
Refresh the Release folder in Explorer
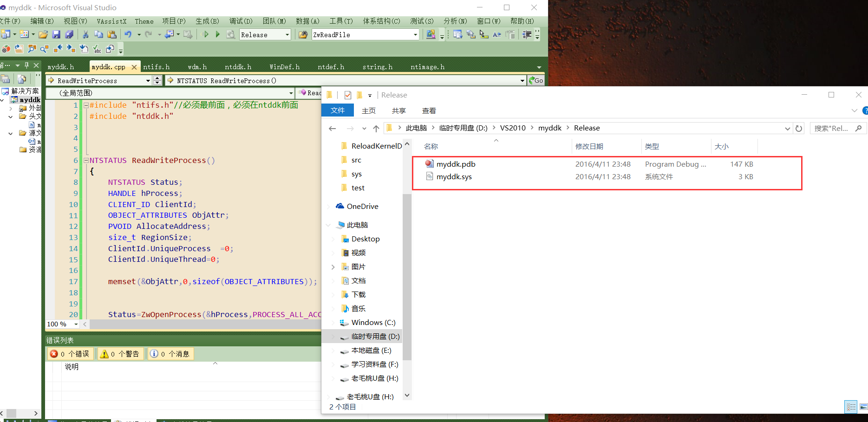click(799, 128)
